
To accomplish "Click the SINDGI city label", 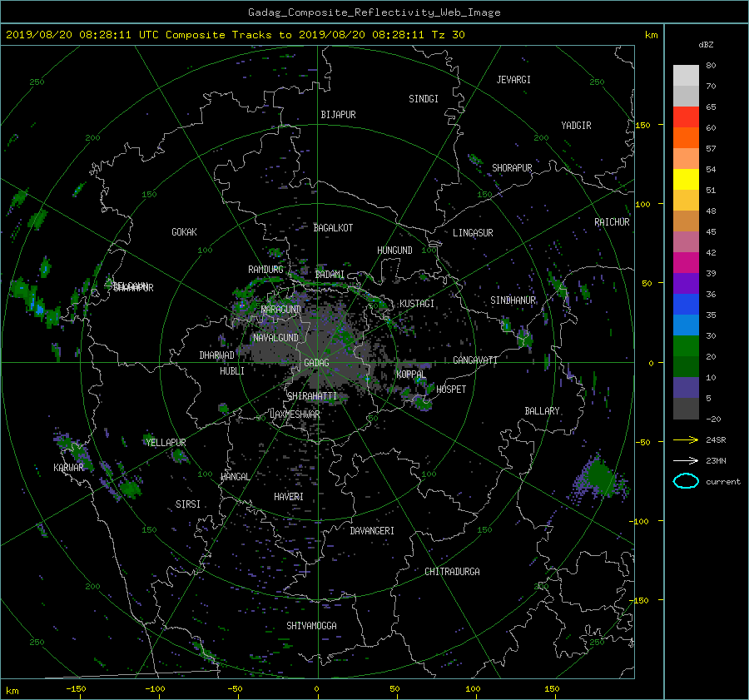I will (424, 99).
